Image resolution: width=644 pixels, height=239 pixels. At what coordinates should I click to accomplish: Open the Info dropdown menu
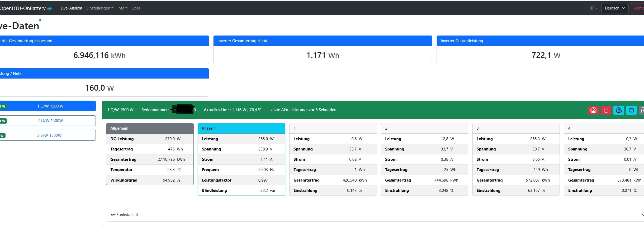(x=122, y=8)
